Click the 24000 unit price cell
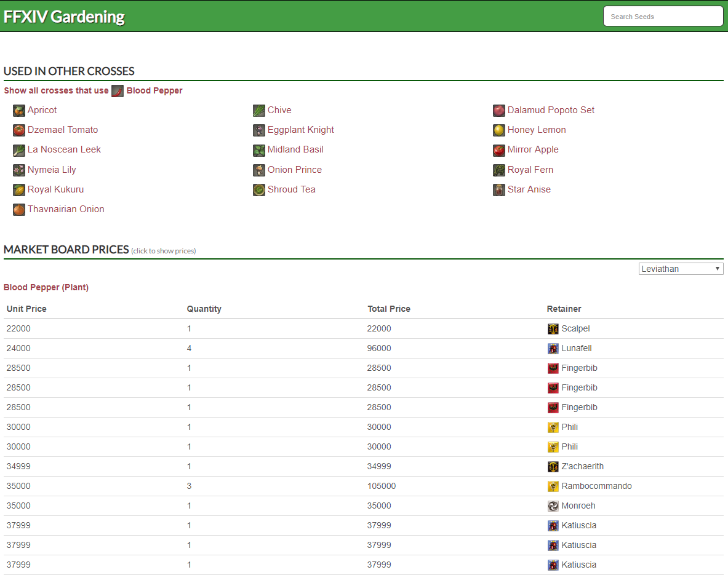The image size is (728, 575). click(x=18, y=348)
